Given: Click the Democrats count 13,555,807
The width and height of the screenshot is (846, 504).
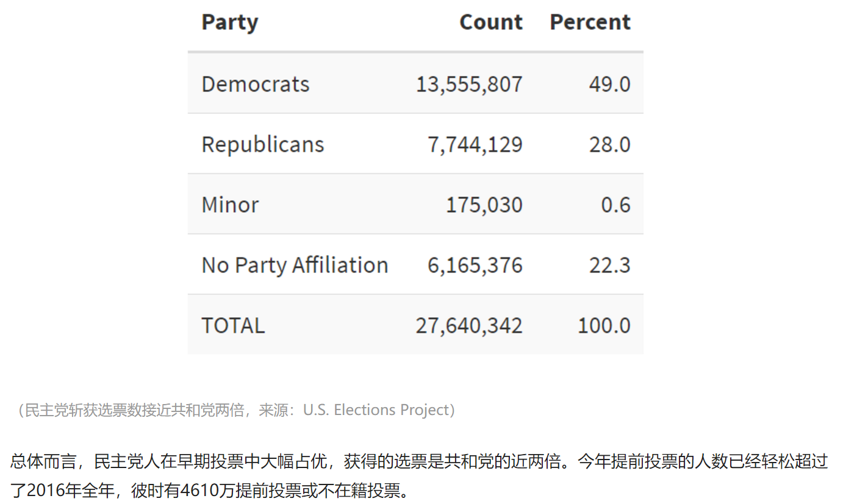Looking at the screenshot, I should pos(469,84).
